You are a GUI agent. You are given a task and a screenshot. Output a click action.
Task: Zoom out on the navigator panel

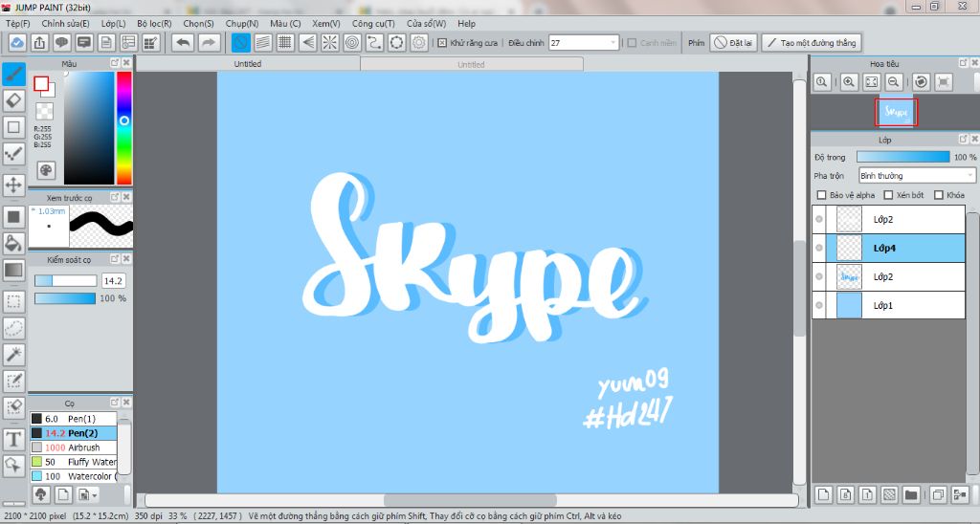point(894,81)
